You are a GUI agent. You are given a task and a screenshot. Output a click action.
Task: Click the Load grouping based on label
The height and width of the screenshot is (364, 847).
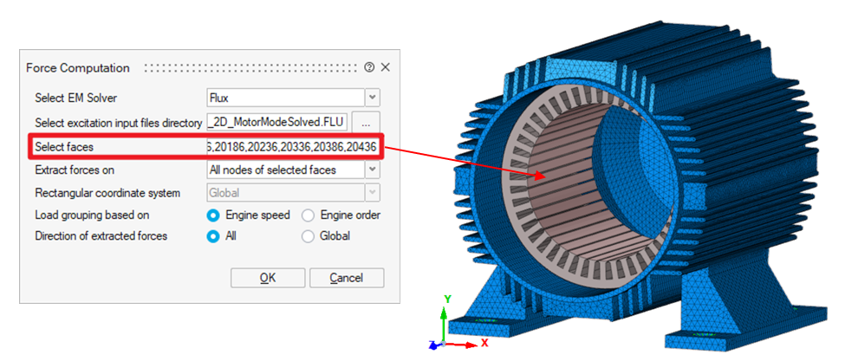(x=92, y=215)
